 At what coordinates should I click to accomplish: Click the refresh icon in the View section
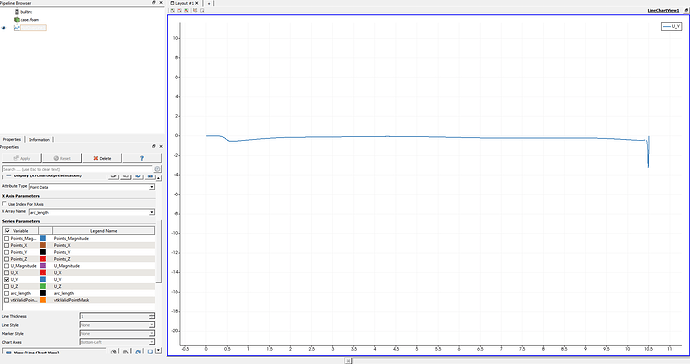pos(138,352)
